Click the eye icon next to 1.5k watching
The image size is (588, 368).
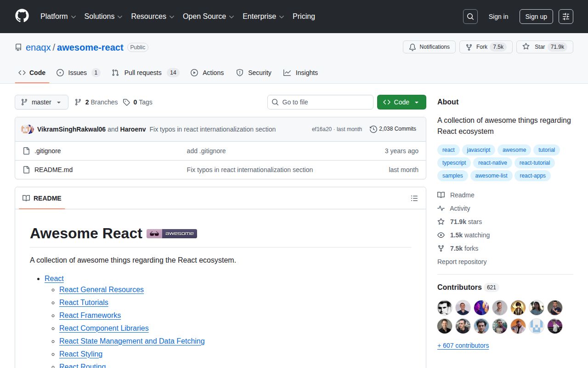click(441, 235)
